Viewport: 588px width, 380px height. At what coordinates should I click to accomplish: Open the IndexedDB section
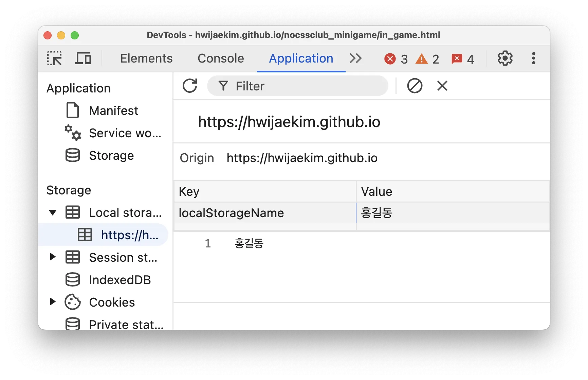120,280
